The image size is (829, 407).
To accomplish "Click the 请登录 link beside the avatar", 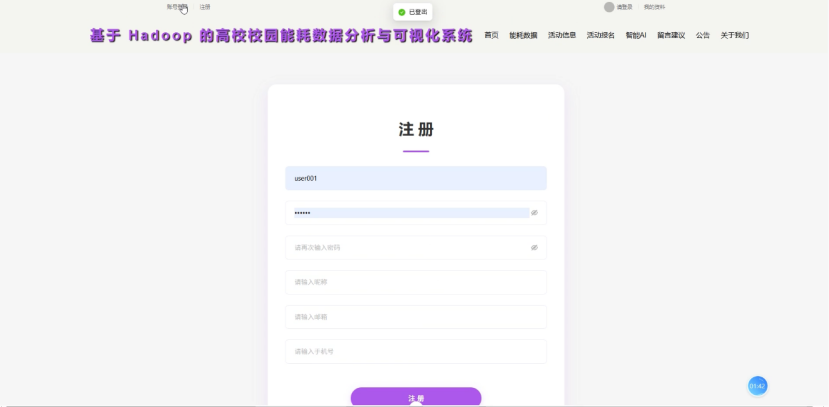I will pyautogui.click(x=624, y=7).
